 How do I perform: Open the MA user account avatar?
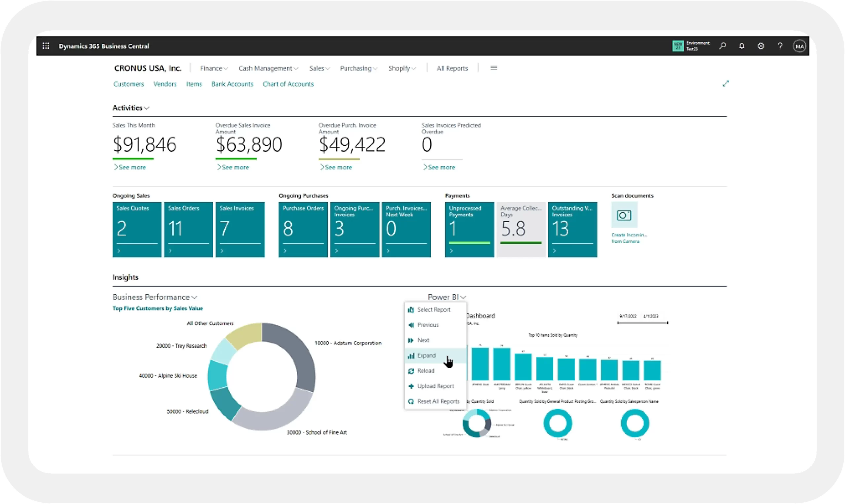coord(799,46)
